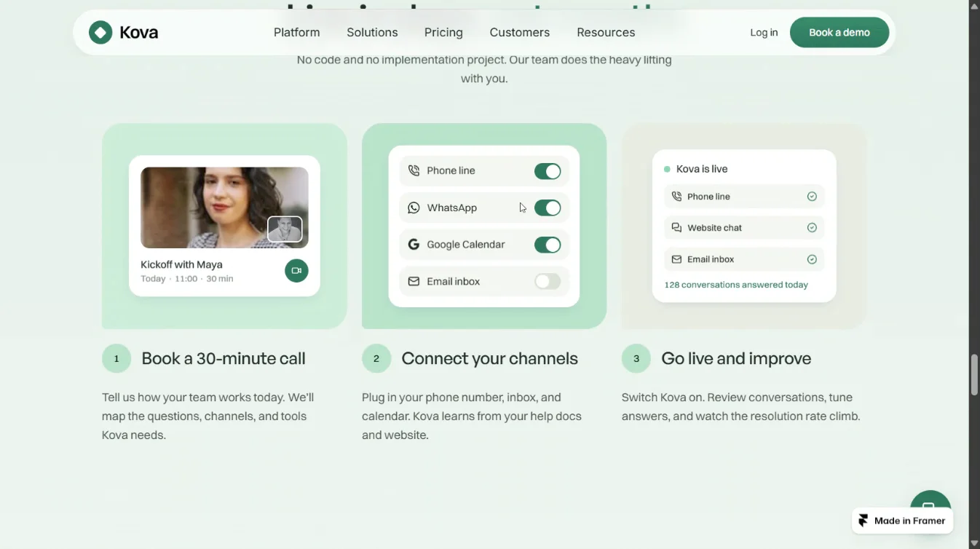The width and height of the screenshot is (980, 549).
Task: Click the scrollbar up arrow
Action: click(x=974, y=6)
